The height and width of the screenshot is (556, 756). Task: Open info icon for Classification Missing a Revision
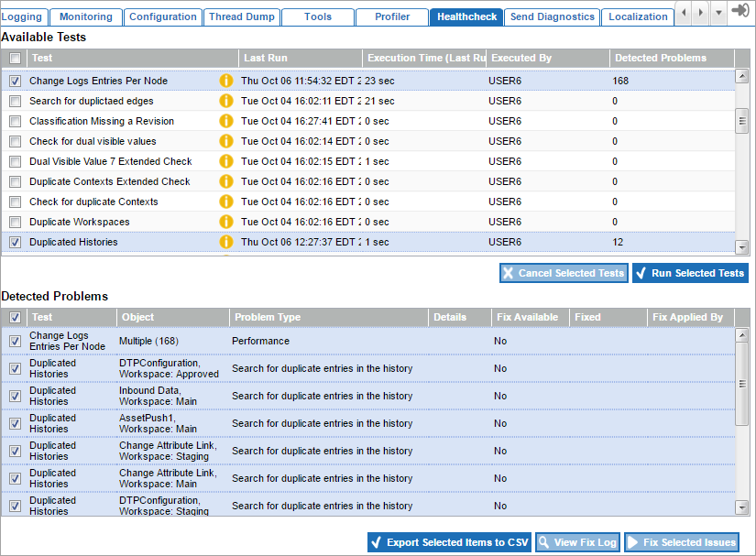[x=226, y=121]
